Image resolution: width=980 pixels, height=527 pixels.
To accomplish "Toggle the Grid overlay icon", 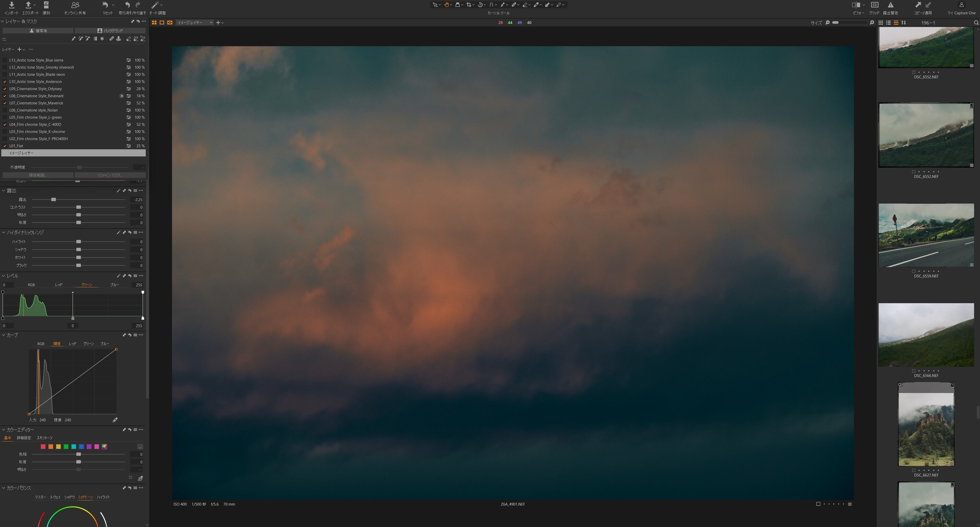I will 874,5.
